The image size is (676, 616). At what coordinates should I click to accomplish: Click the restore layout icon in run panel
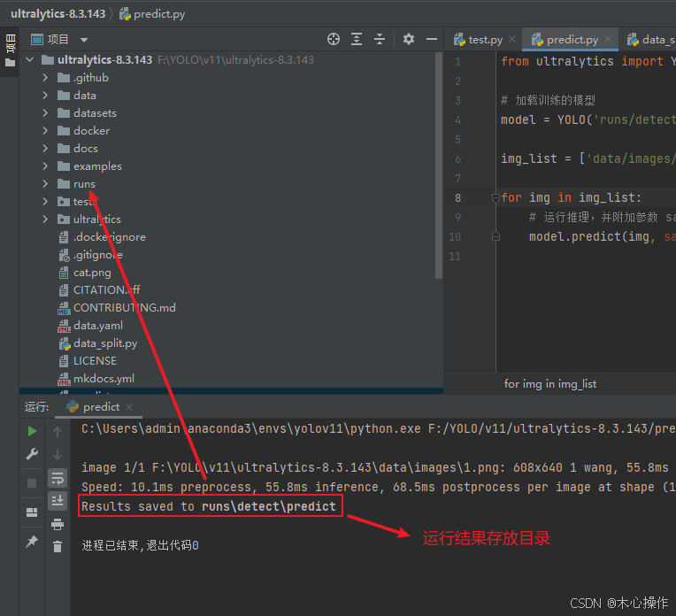32,512
